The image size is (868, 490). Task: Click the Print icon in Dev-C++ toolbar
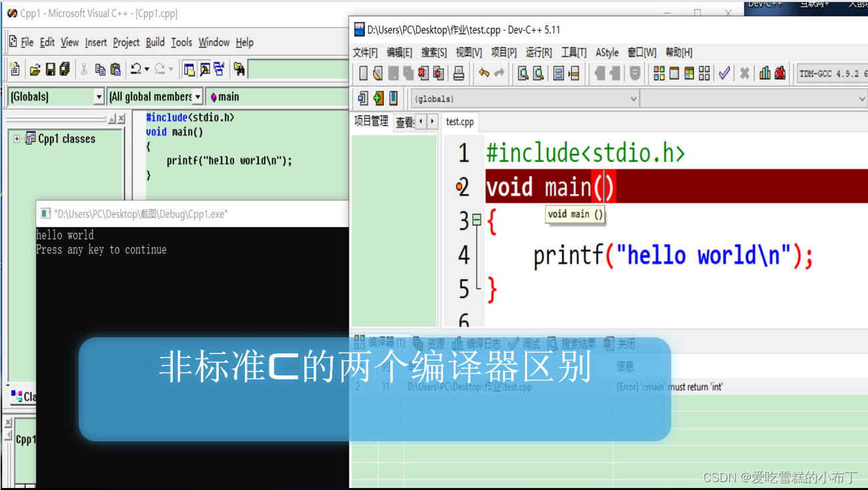(x=459, y=73)
